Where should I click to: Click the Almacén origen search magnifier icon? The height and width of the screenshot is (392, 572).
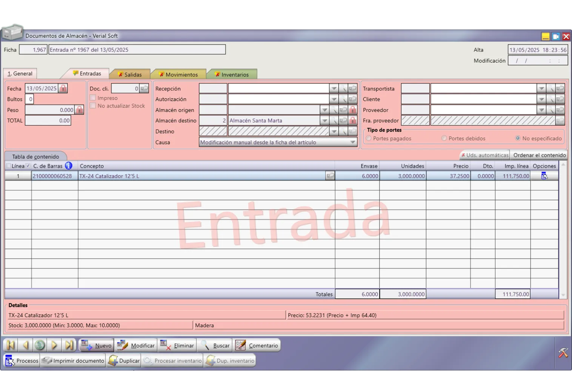[334, 110]
